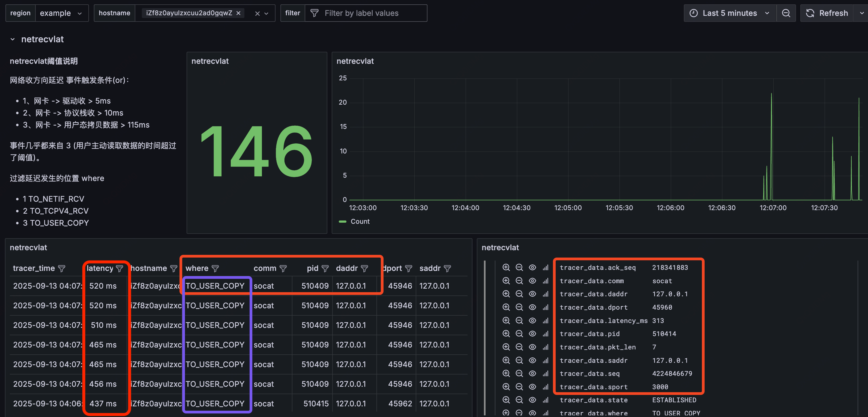Click the 218341883 ack_seq value
Viewport: 868px width, 417px height.
pos(670,267)
